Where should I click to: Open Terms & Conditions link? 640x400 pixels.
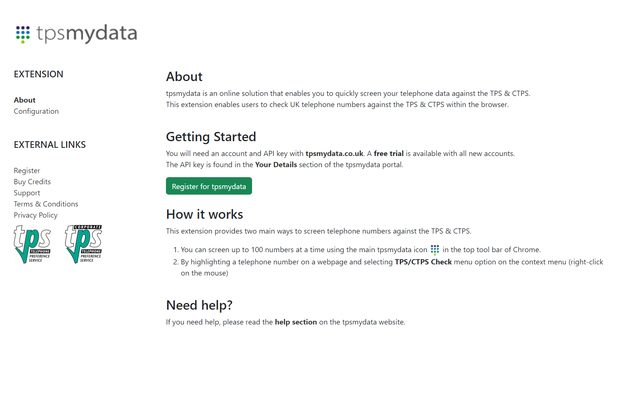click(46, 204)
